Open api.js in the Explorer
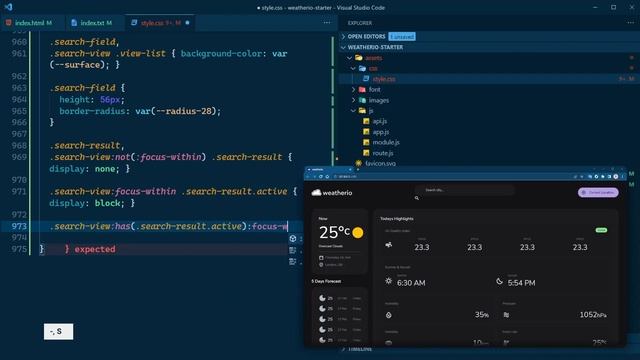The image size is (640, 360). (380, 121)
